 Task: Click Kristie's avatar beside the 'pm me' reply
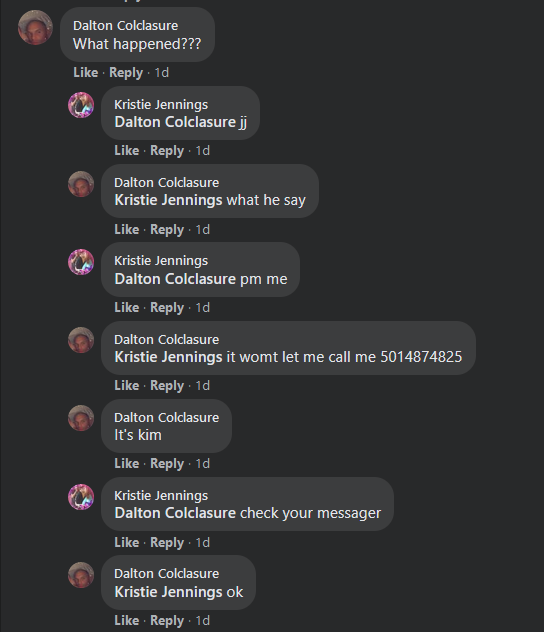tap(81, 262)
